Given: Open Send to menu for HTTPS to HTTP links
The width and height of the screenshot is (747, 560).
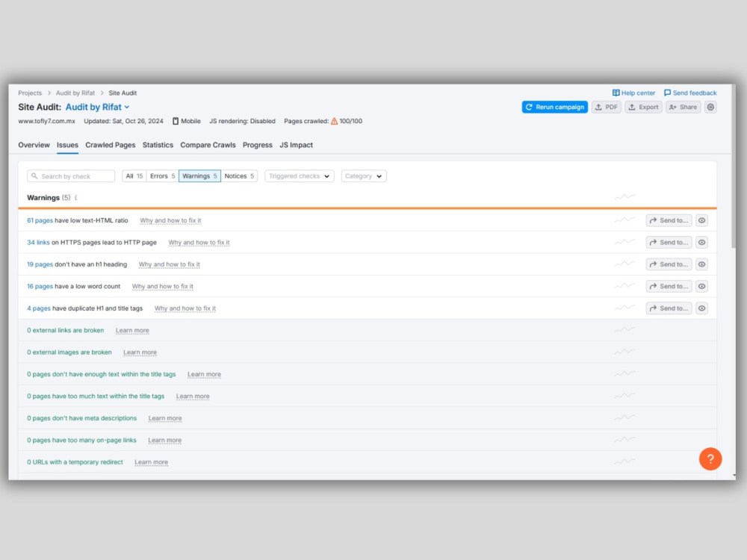Looking at the screenshot, I should pyautogui.click(x=669, y=243).
